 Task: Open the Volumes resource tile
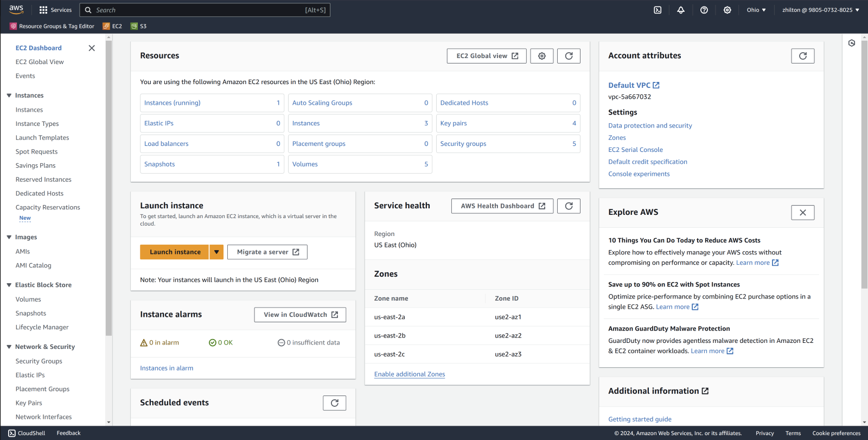tap(360, 164)
